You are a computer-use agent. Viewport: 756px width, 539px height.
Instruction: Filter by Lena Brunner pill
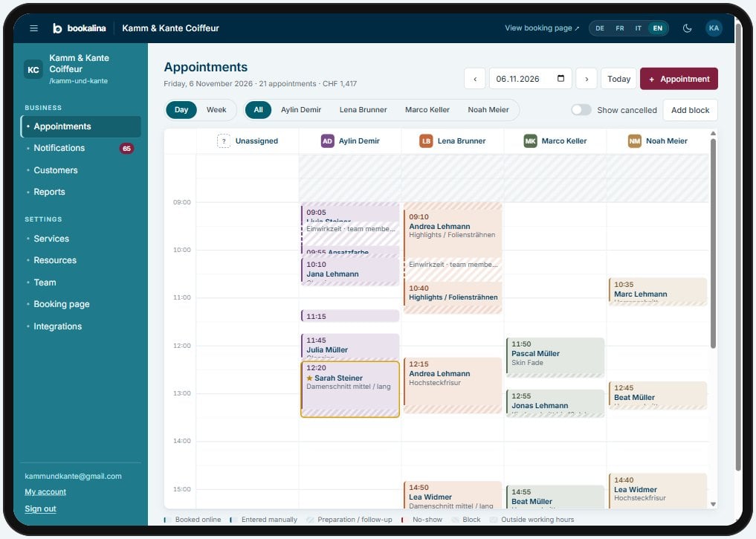tap(363, 110)
